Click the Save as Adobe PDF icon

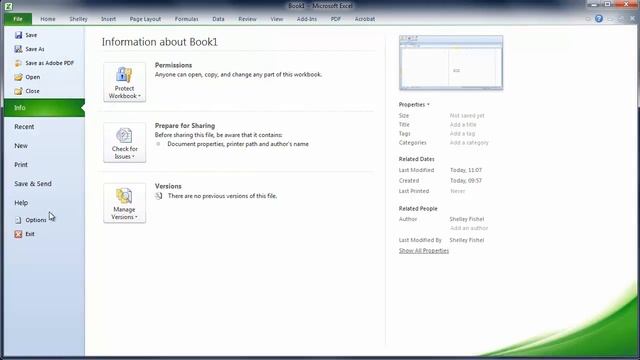coord(18,63)
